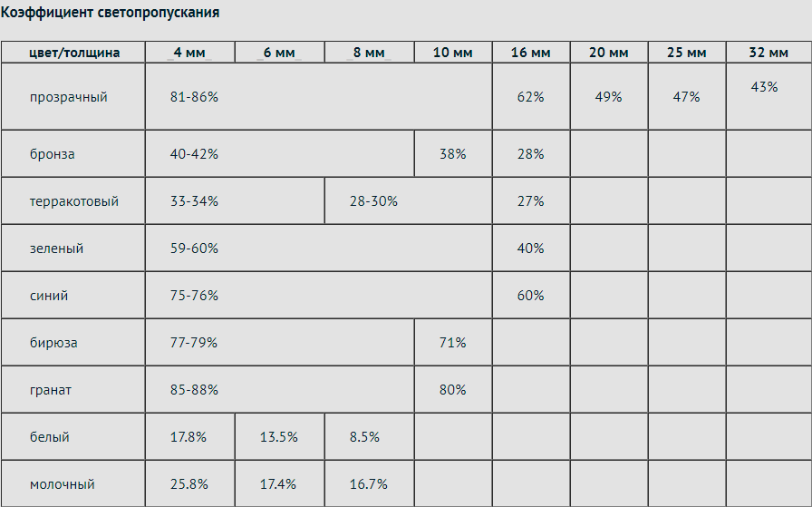Image resolution: width=812 pixels, height=507 pixels.
Task: Click the "16 мм" column header
Action: 530,53
